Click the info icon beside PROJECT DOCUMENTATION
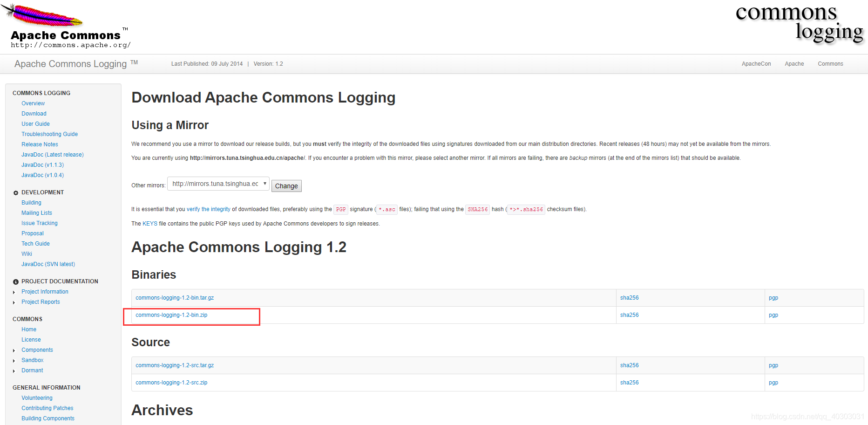868x425 pixels. (x=16, y=281)
